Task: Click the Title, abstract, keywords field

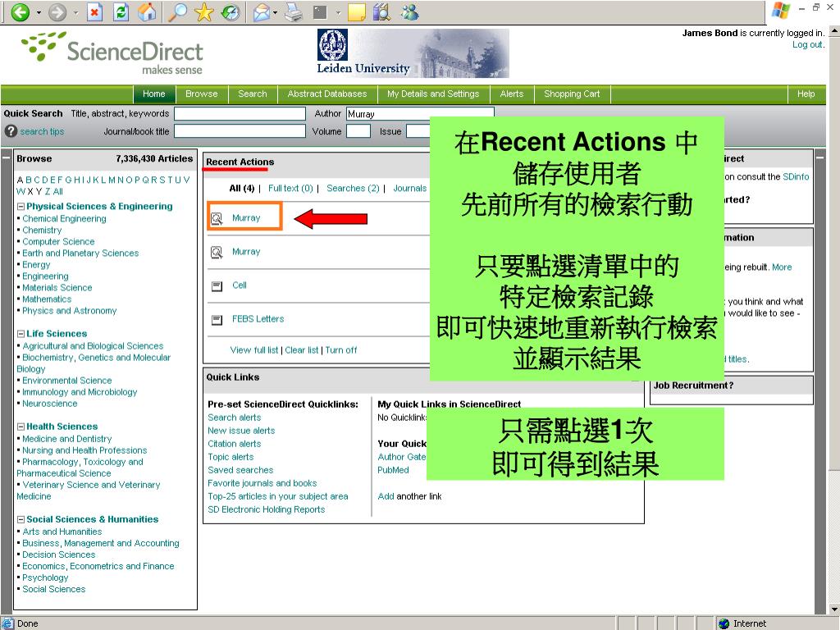Action: (240, 113)
